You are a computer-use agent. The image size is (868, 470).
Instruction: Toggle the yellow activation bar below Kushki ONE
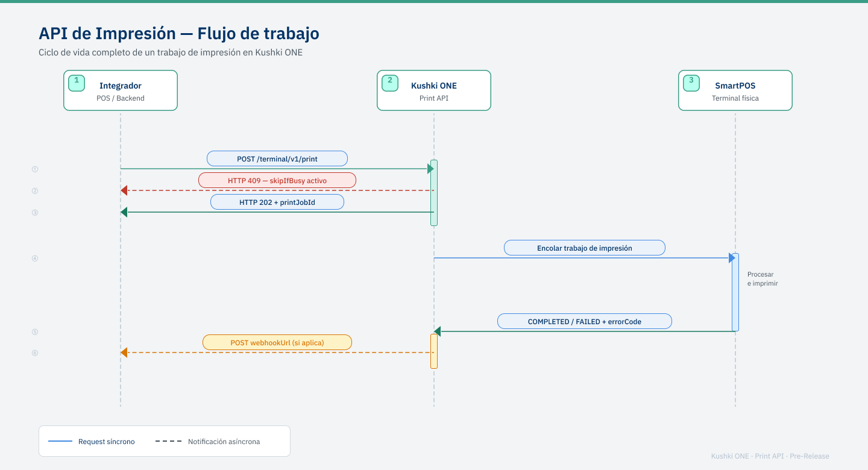[x=433, y=349]
